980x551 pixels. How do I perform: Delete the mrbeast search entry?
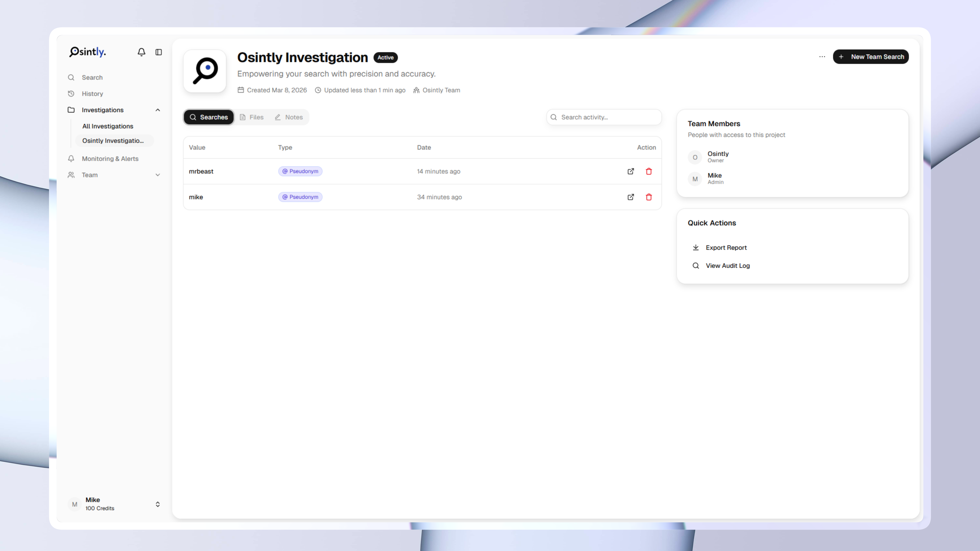click(649, 171)
